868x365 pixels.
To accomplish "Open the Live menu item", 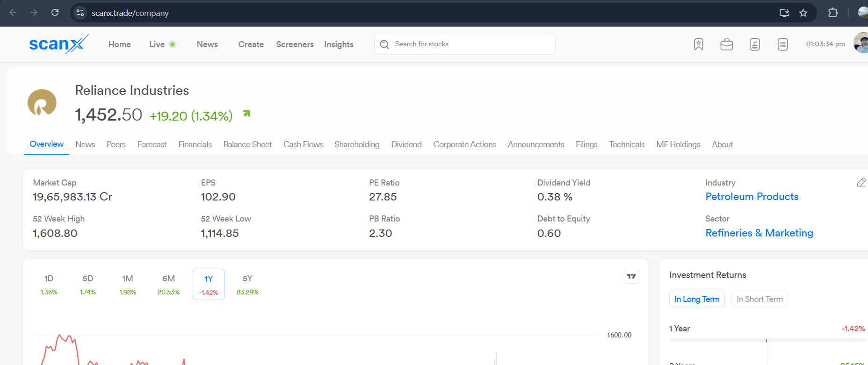I will (157, 44).
